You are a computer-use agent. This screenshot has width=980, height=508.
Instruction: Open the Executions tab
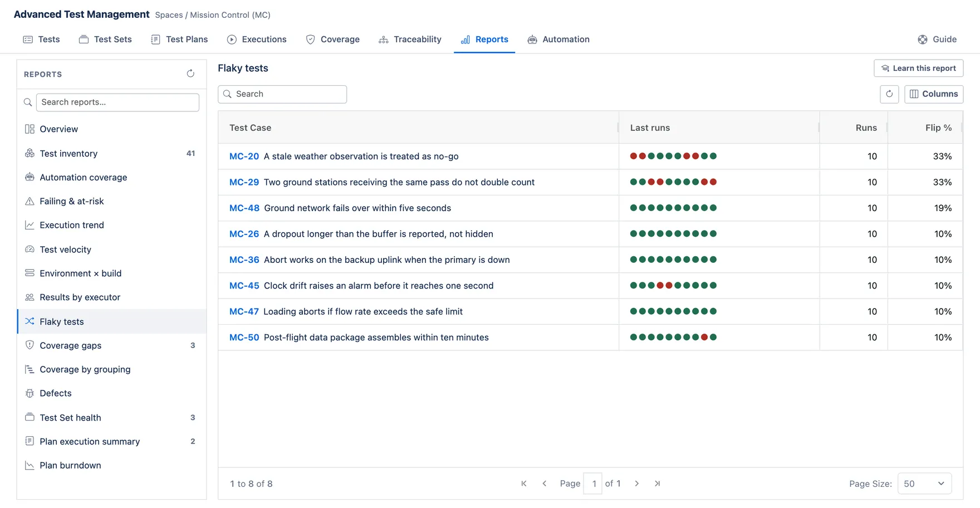(257, 40)
